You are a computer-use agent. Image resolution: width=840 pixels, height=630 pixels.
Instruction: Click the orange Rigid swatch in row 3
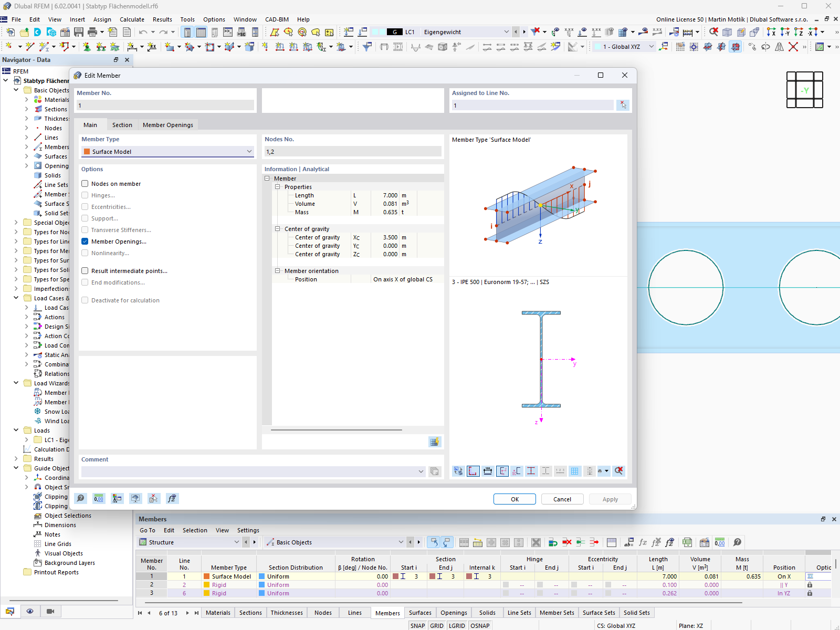(x=206, y=593)
